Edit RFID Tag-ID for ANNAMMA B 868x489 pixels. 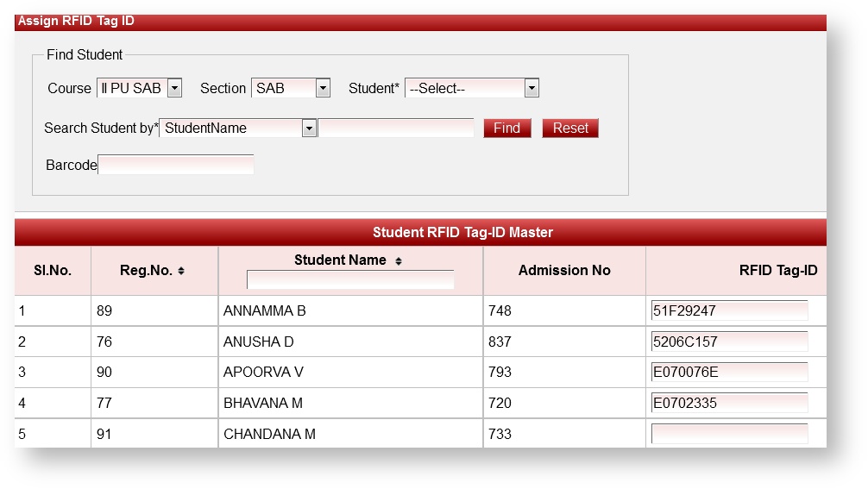[x=729, y=310]
